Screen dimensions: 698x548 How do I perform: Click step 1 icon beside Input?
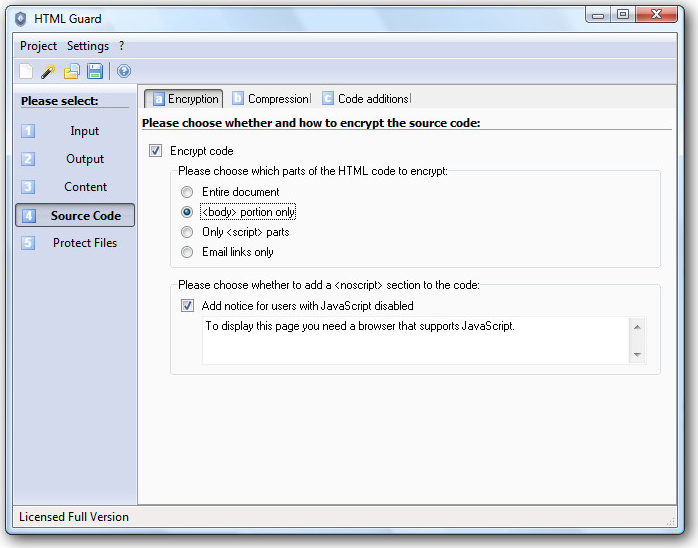click(x=28, y=131)
